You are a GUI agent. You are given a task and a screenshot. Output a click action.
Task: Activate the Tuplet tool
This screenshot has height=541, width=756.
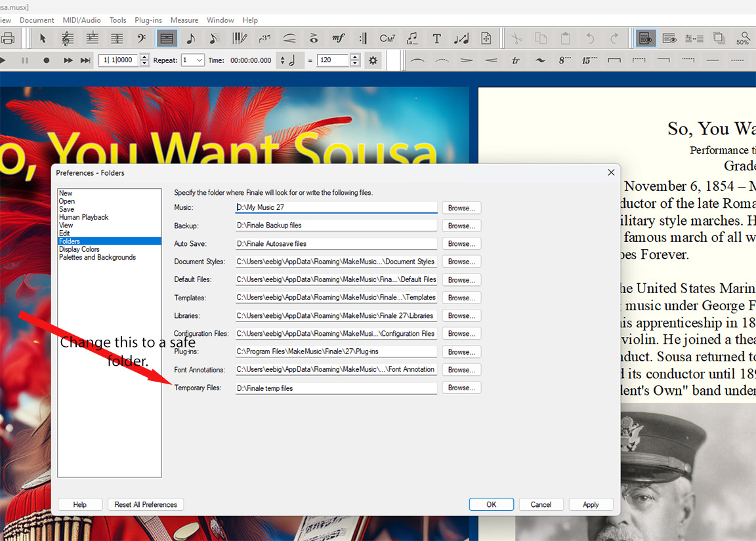point(264,39)
